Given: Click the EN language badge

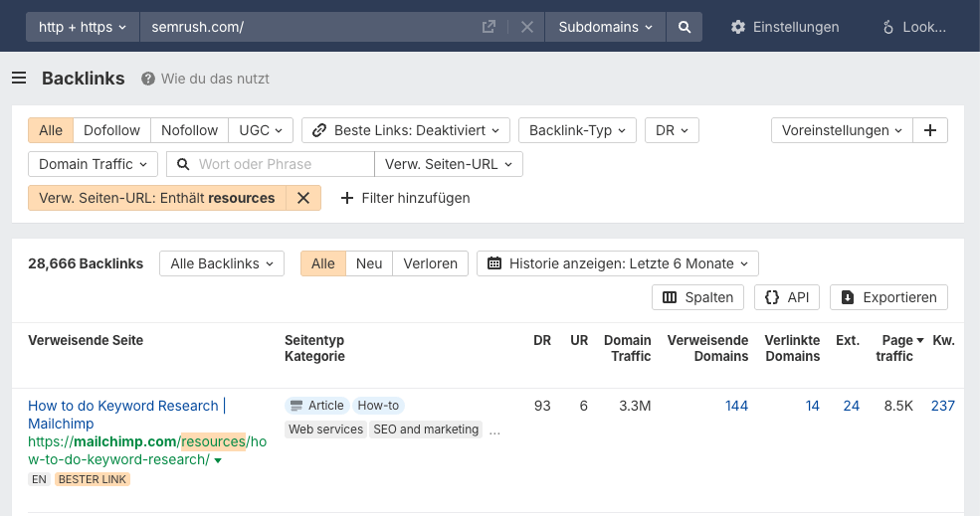Looking at the screenshot, I should pos(39,479).
